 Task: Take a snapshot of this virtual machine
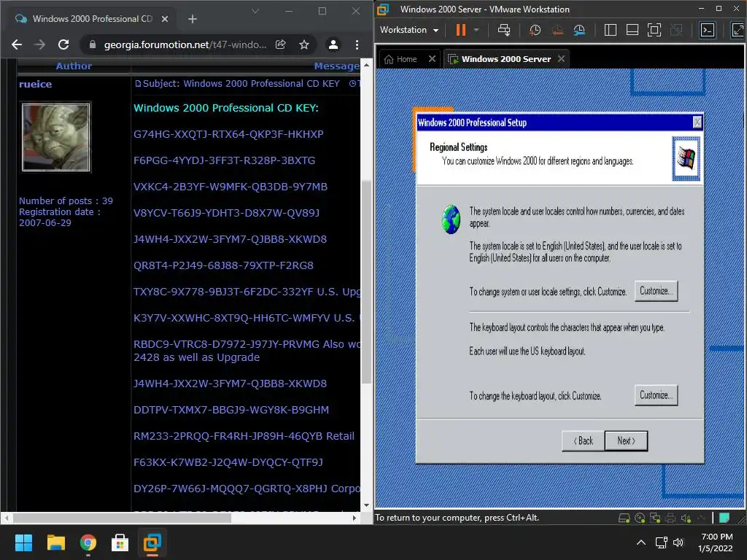[x=535, y=30]
